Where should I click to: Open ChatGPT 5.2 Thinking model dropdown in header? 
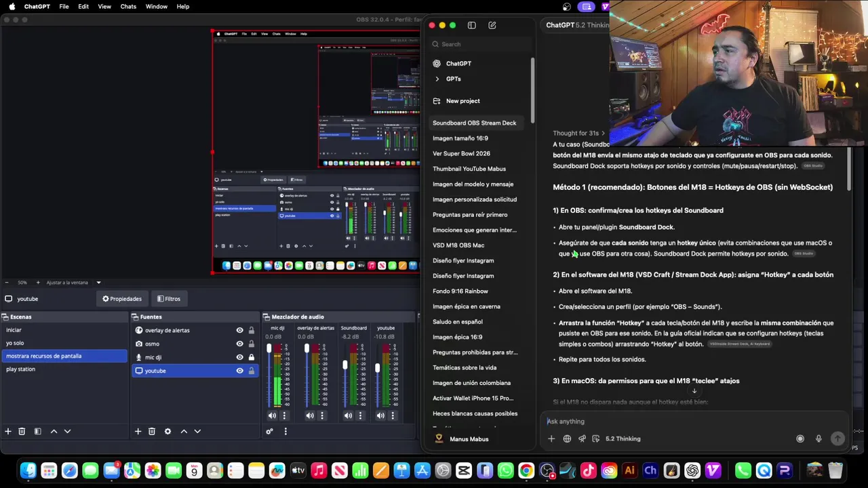tap(578, 25)
